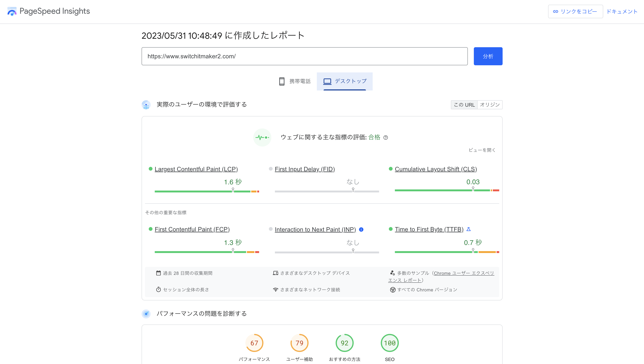Click the laptop icon in デスクトップ tab
644x364 pixels.
coord(327,81)
